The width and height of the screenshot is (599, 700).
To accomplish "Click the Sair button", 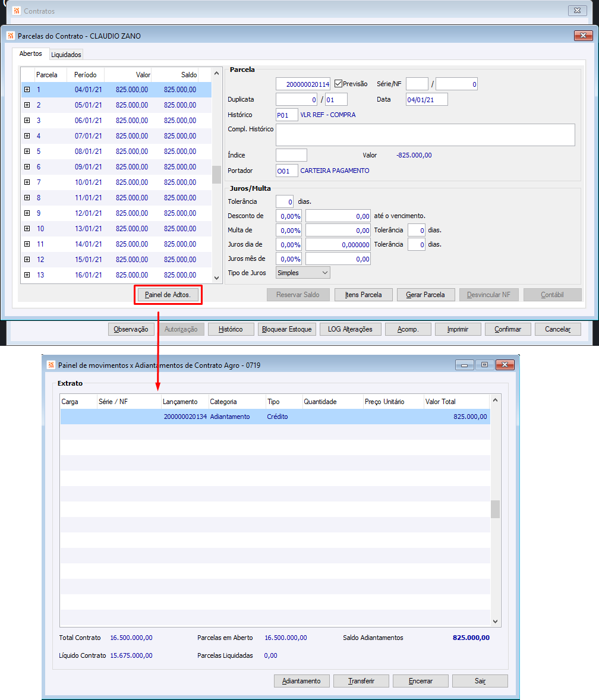I will pyautogui.click(x=480, y=681).
